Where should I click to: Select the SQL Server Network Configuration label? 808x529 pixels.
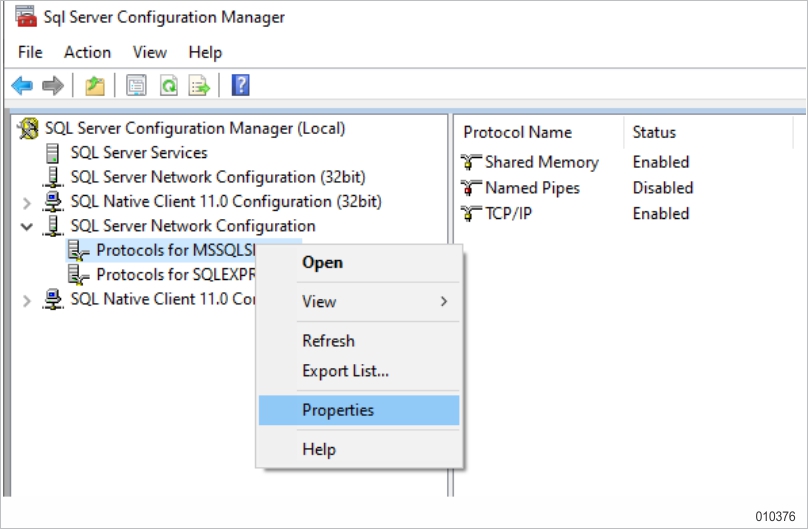(193, 226)
